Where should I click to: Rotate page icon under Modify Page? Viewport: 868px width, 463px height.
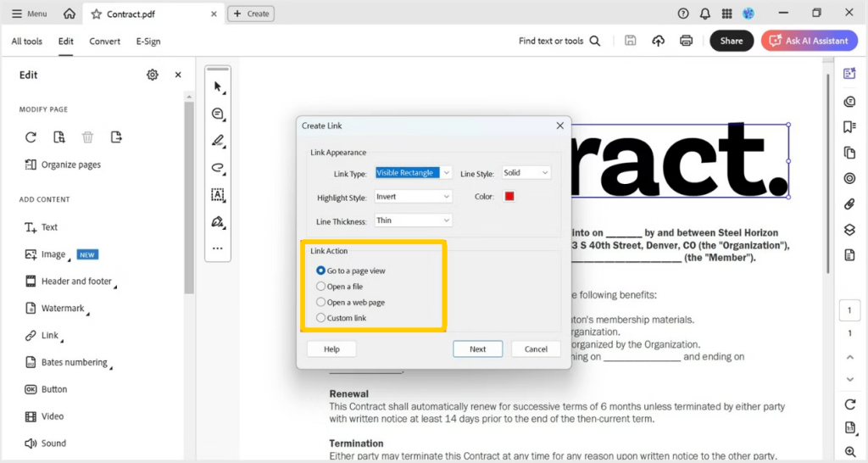pyautogui.click(x=31, y=137)
